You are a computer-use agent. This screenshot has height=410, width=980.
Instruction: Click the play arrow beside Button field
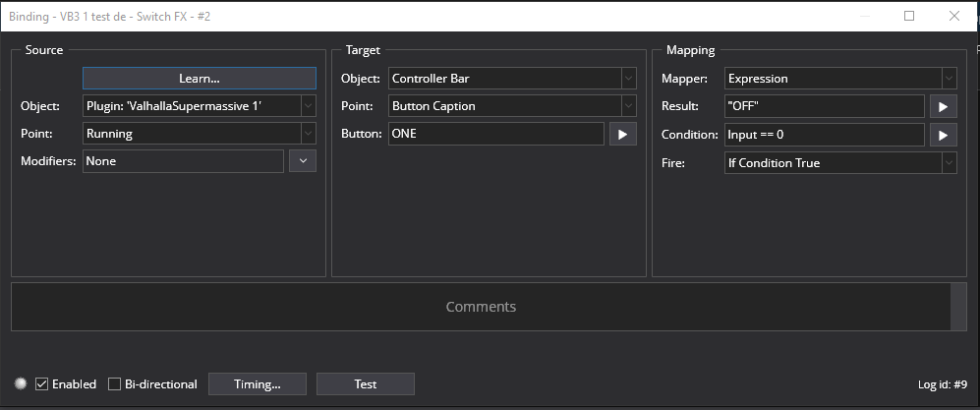click(x=623, y=134)
